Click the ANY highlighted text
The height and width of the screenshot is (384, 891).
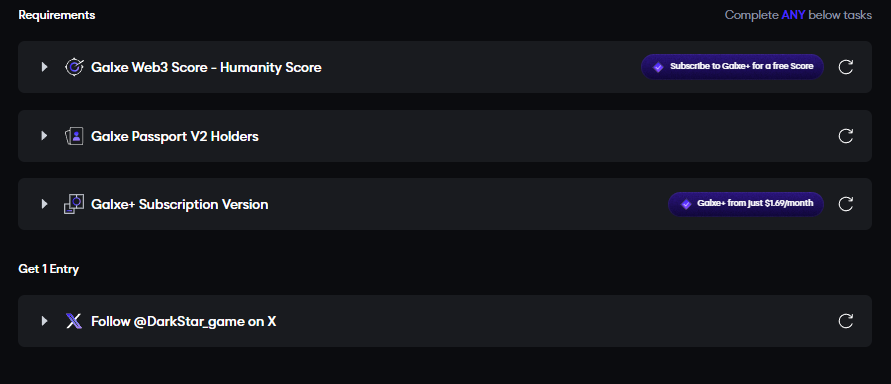pyautogui.click(x=793, y=15)
